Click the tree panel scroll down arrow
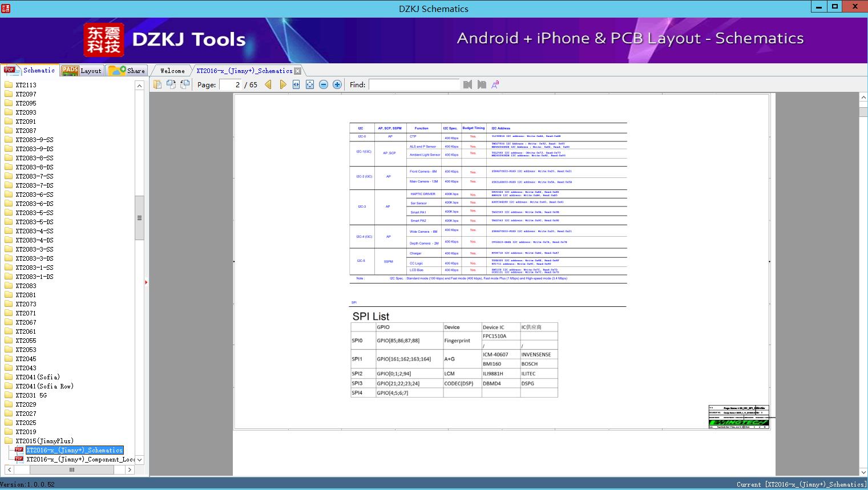The height and width of the screenshot is (490, 868). click(x=139, y=459)
